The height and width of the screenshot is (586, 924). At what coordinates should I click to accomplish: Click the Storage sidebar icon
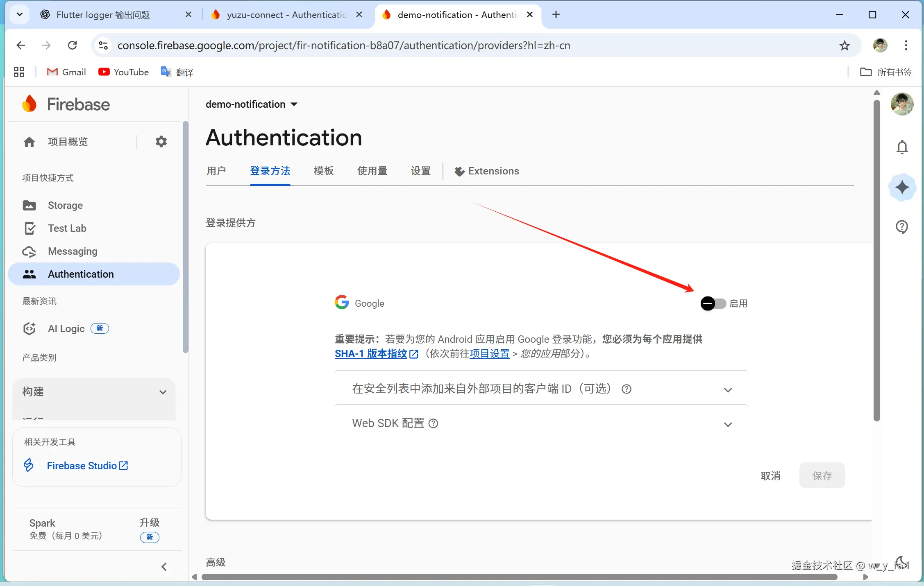pyautogui.click(x=29, y=205)
